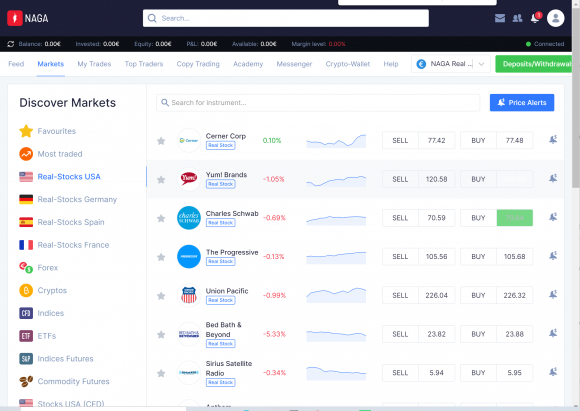Select Commodity Futures in sidebar
Screen dimensions: 580x411
(x=73, y=381)
